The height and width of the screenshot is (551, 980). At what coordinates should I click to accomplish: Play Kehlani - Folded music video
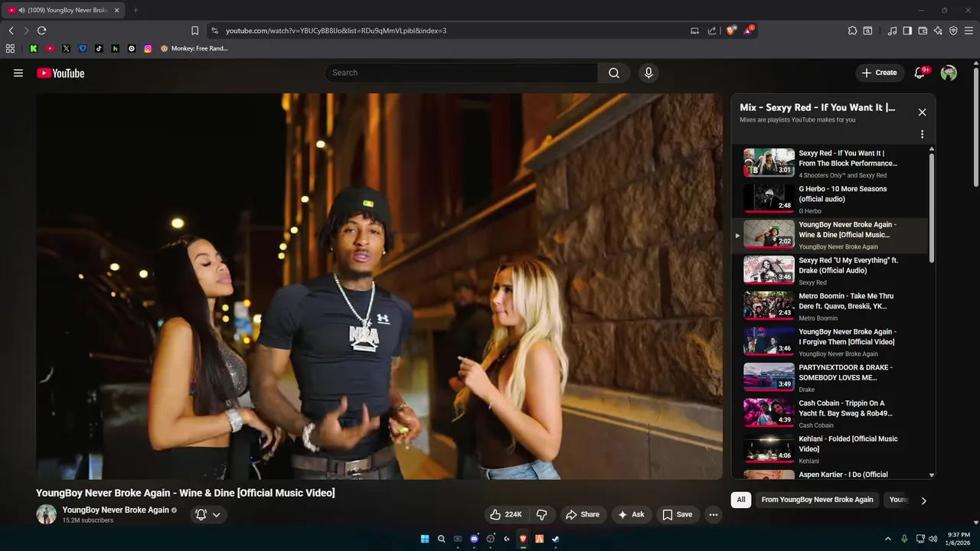[830, 449]
